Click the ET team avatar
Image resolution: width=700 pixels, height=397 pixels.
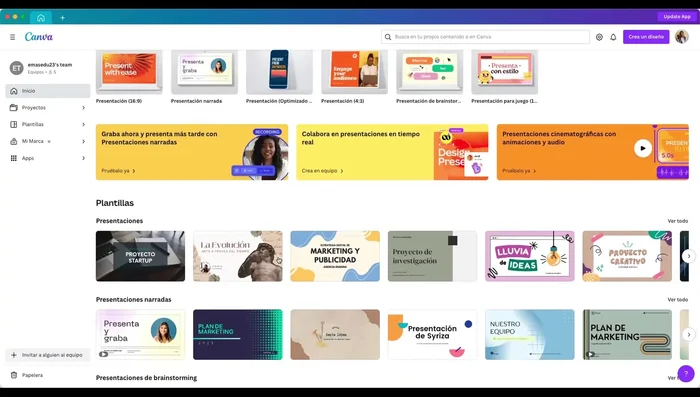[x=17, y=68]
